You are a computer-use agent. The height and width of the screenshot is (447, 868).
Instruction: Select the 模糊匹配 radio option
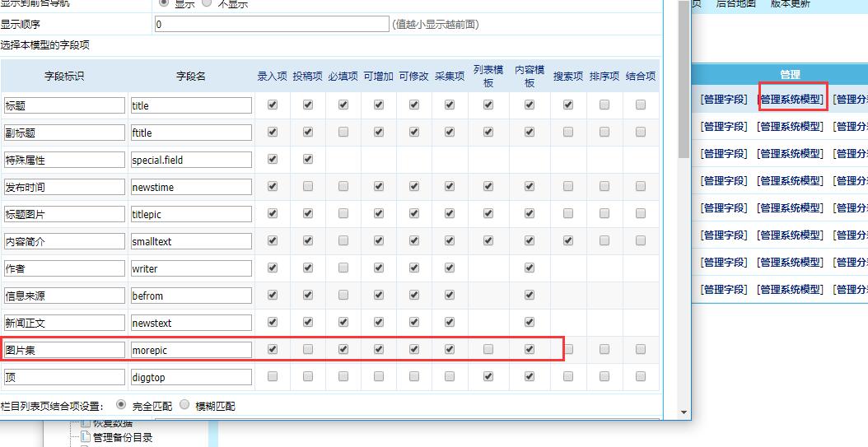(x=184, y=405)
